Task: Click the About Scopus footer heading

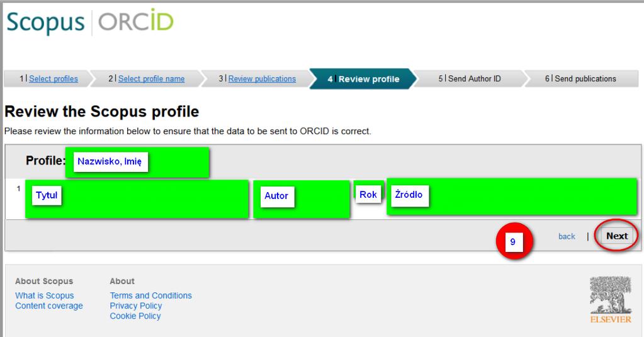Action: pos(44,281)
